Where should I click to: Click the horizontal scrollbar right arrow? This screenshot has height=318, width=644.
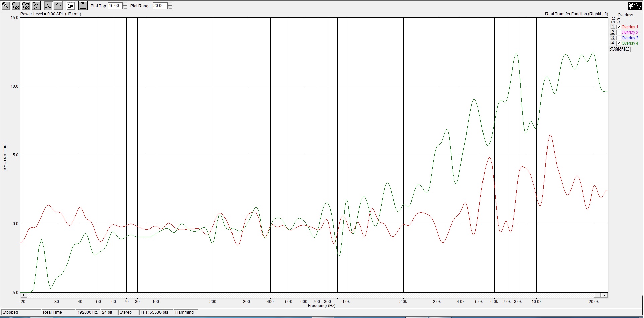[x=604, y=295]
